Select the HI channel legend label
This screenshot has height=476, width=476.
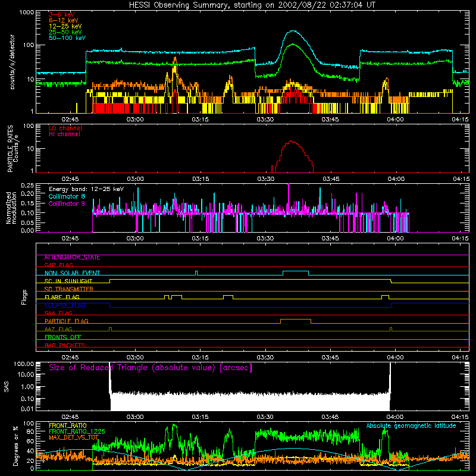pyautogui.click(x=64, y=134)
